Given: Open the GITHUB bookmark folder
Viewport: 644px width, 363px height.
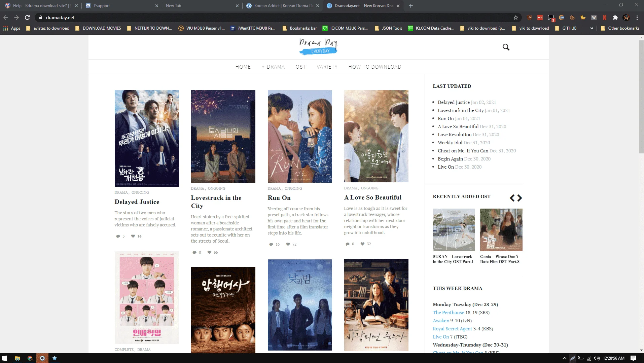Looking at the screenshot, I should pos(566,28).
